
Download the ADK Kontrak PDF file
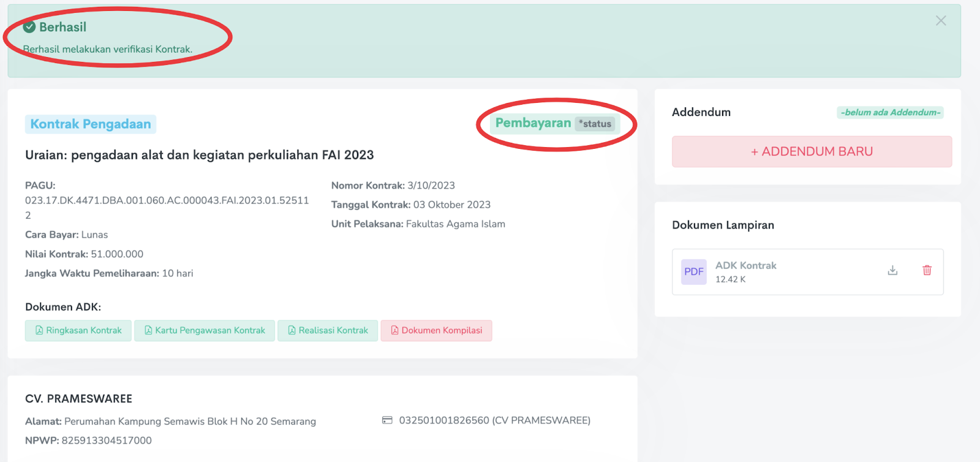pos(892,270)
